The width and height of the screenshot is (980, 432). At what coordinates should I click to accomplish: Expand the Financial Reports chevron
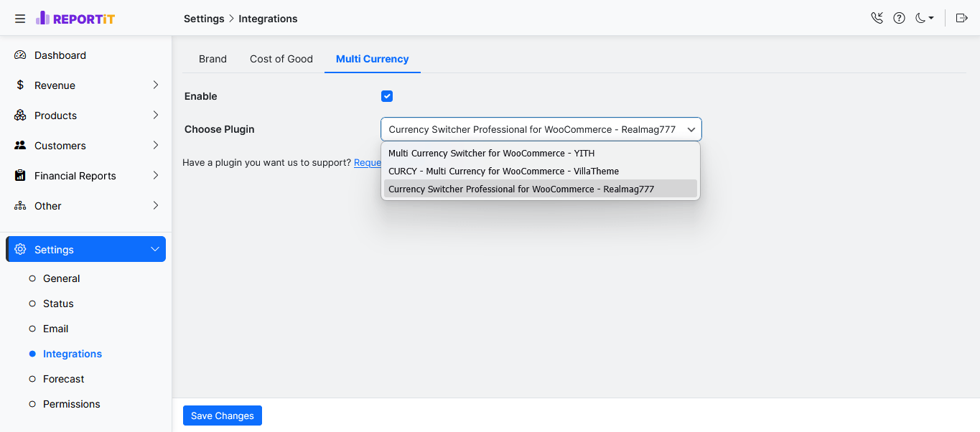(x=156, y=176)
